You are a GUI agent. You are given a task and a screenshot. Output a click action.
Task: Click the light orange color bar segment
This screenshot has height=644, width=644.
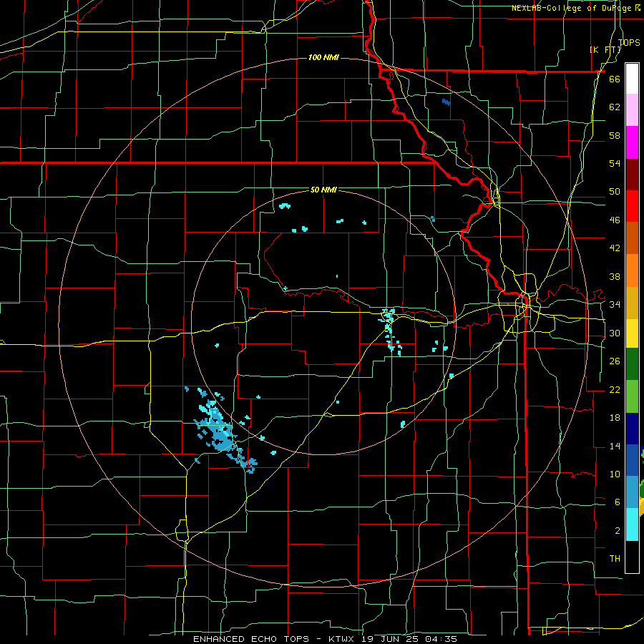[x=632, y=270]
